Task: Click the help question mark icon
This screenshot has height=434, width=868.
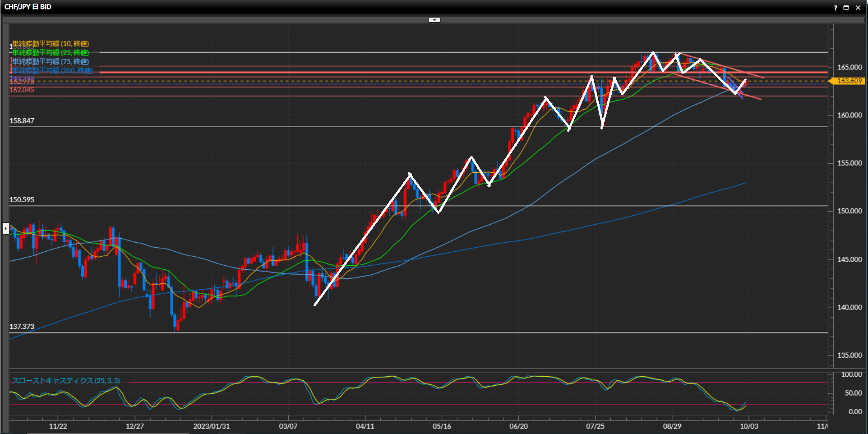Action: 836,8
